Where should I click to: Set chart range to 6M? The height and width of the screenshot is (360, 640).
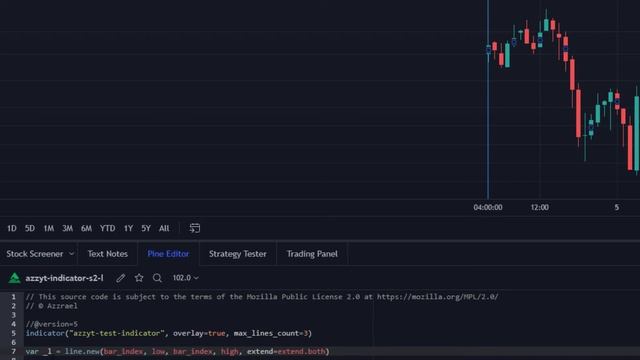[86, 228]
